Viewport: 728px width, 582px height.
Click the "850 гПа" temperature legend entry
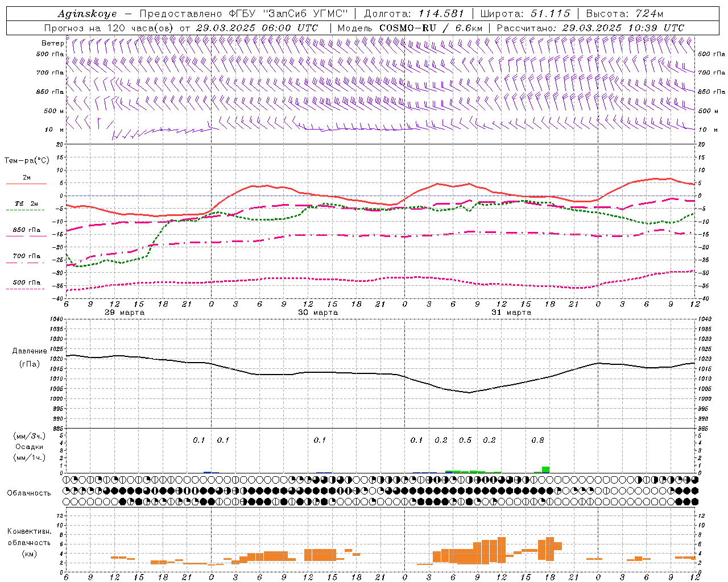26,230
